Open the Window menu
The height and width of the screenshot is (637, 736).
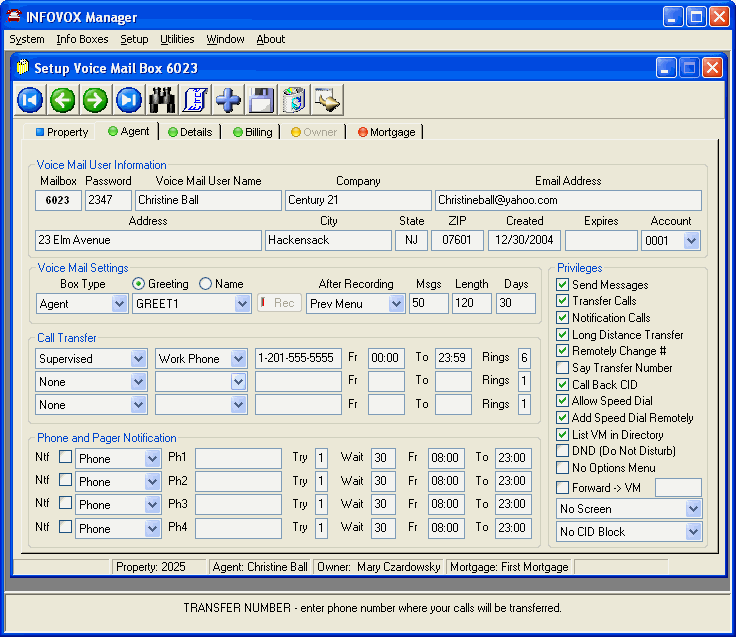tap(225, 39)
